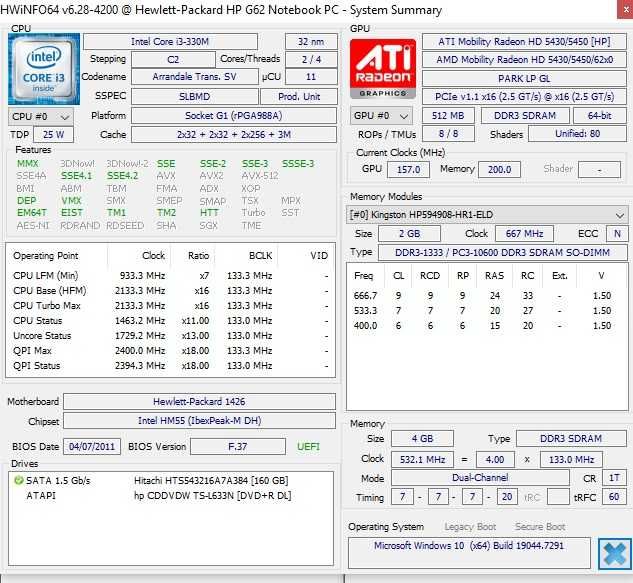Click the CPU LFM (Min) operating point row
The image size is (633, 583).
point(170,275)
